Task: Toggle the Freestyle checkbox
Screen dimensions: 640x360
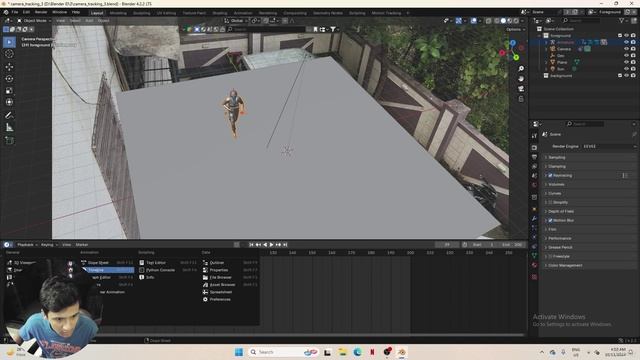Action: coord(550,256)
